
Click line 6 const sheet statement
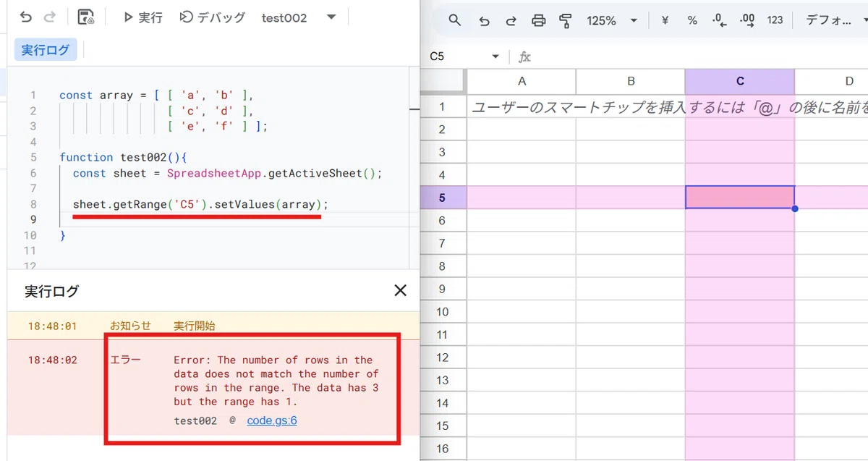[x=227, y=173]
